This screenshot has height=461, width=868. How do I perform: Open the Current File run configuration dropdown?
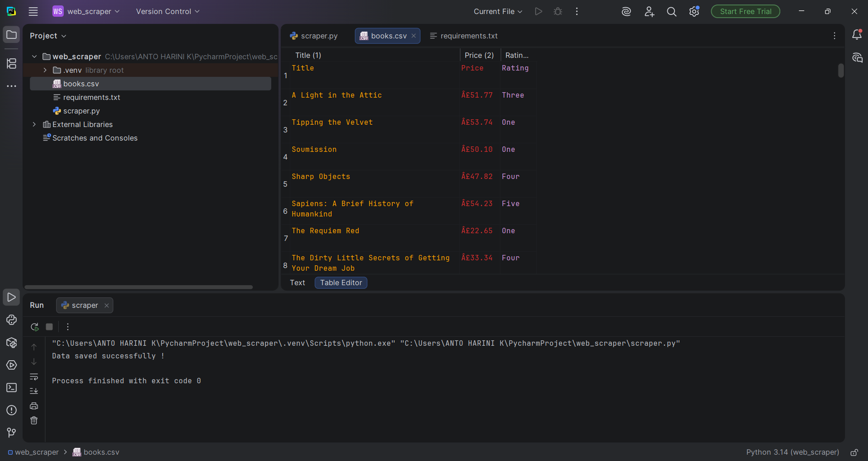497,11
